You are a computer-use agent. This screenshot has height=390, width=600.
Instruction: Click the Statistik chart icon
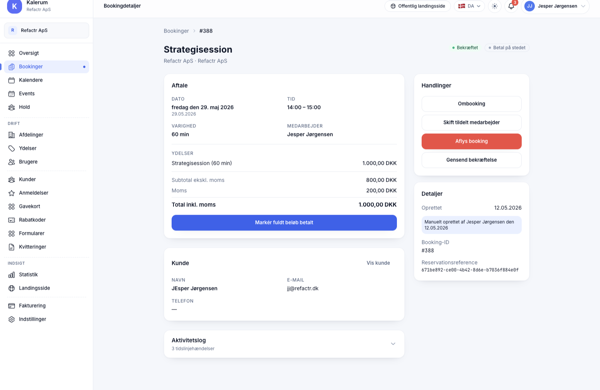[x=11, y=275]
